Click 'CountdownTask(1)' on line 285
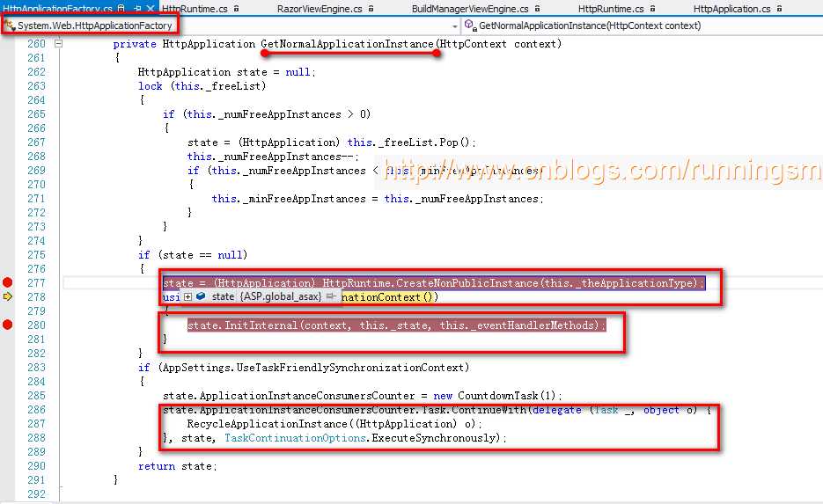823x504 pixels. 506,396
